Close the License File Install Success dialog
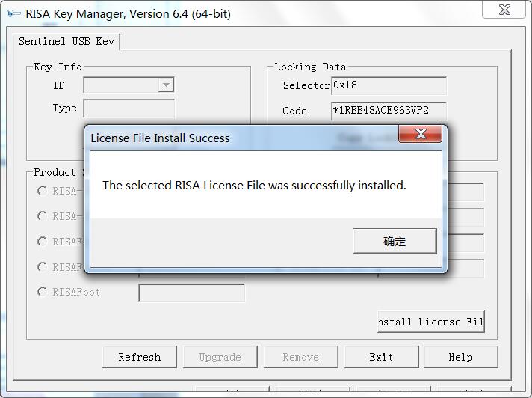 click(x=421, y=134)
